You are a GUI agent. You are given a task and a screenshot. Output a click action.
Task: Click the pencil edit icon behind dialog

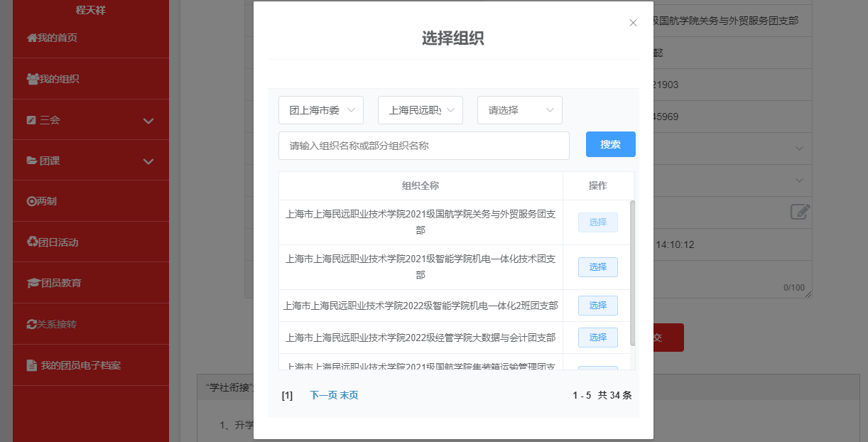[x=800, y=212]
